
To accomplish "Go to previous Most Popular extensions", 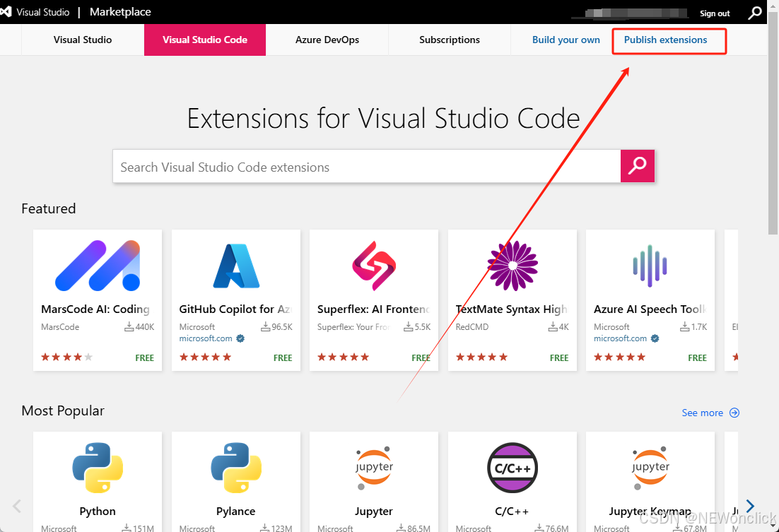I will coord(17,506).
